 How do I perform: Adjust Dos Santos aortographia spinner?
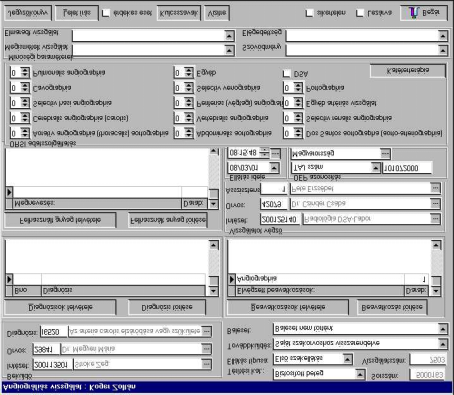click(x=298, y=133)
